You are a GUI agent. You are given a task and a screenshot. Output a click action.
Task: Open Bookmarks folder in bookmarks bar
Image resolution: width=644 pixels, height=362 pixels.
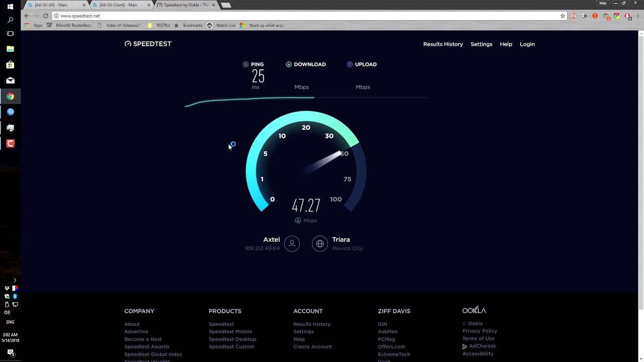tap(189, 25)
